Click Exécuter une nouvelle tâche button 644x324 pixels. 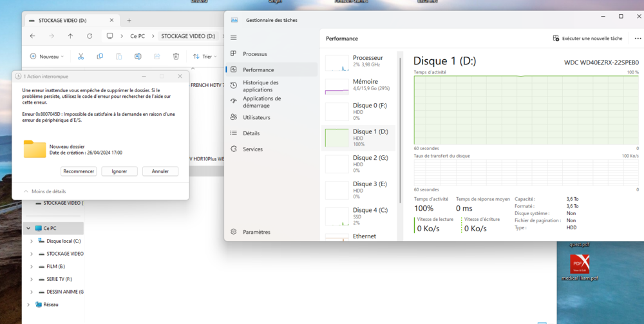pyautogui.click(x=587, y=39)
